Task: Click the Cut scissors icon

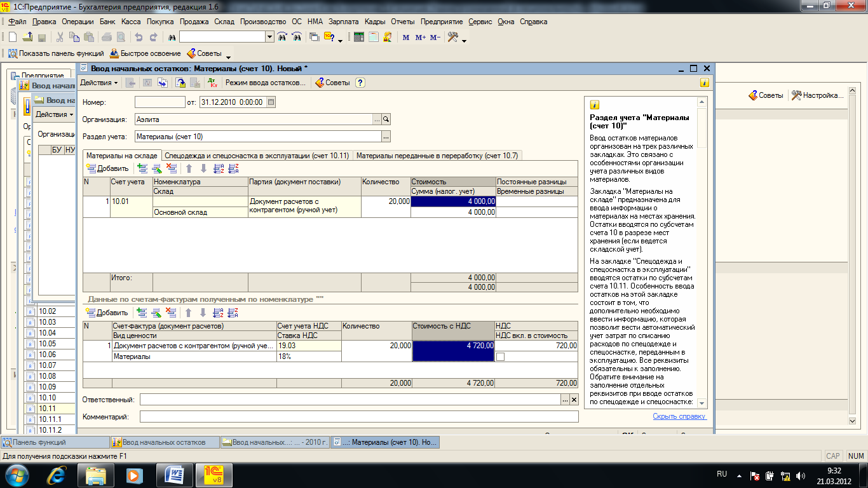Action: (x=60, y=37)
